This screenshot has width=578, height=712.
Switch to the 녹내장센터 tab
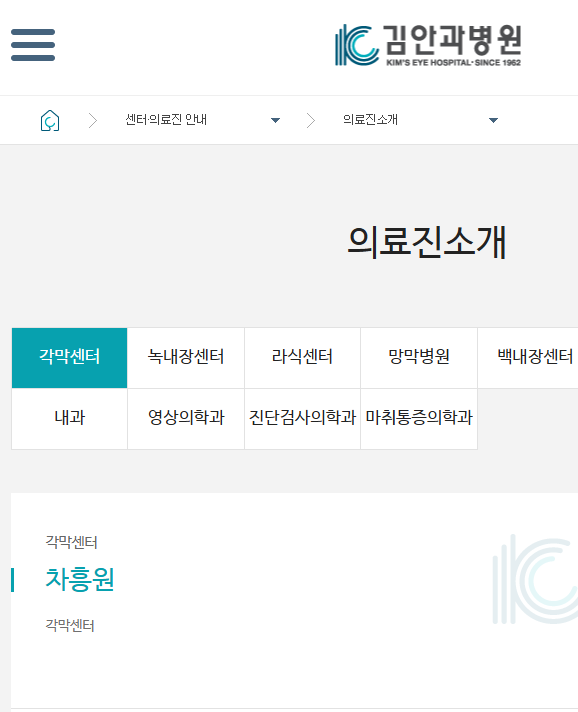[x=186, y=358]
